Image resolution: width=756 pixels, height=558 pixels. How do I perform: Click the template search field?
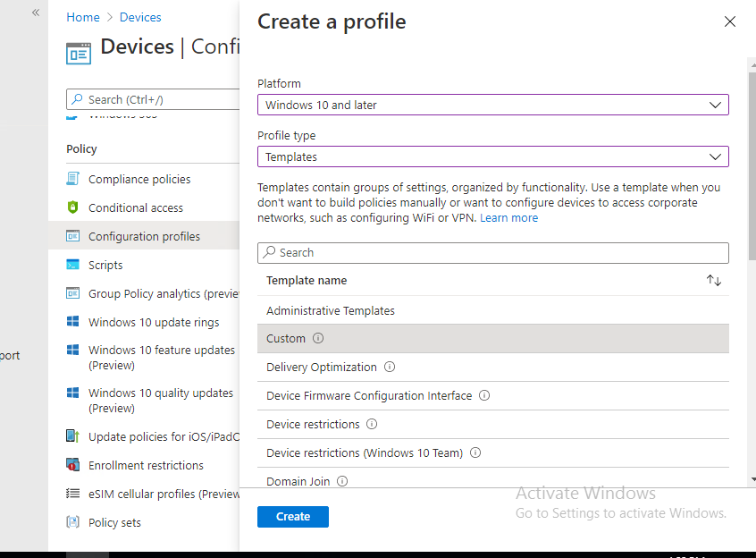click(x=491, y=252)
